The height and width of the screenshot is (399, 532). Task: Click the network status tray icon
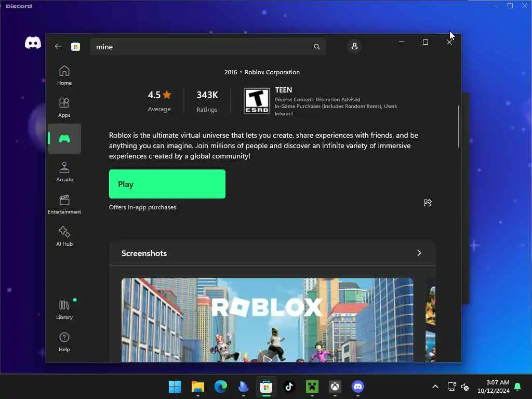tap(451, 387)
